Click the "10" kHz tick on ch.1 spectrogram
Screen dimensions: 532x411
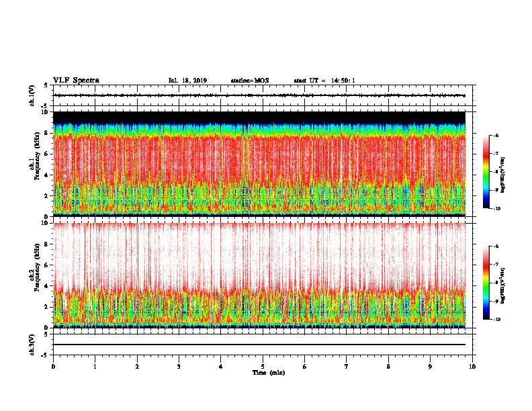[46, 112]
